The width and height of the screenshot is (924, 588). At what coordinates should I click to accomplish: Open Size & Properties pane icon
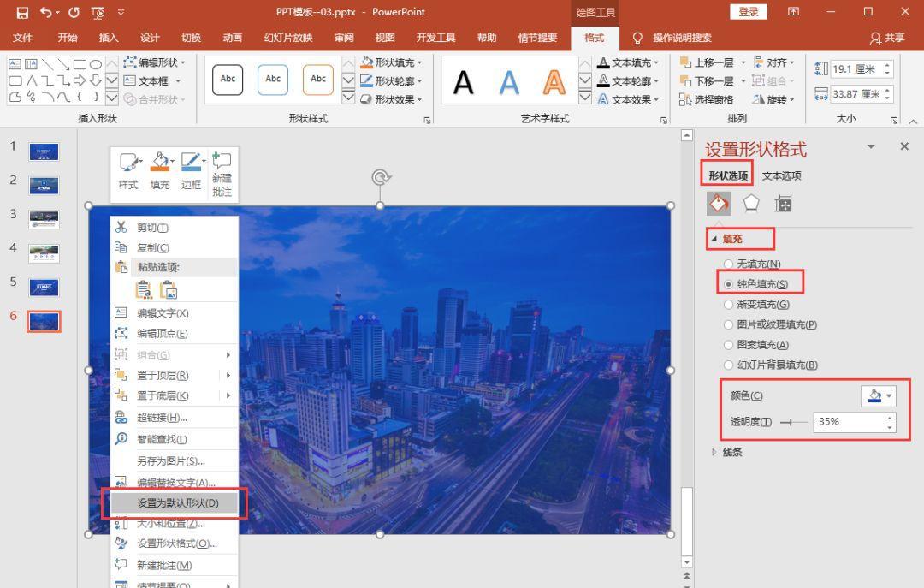tap(783, 203)
